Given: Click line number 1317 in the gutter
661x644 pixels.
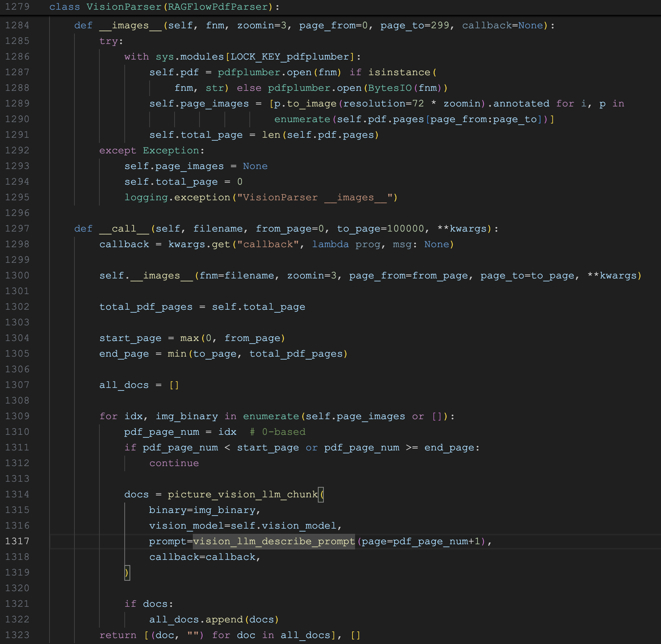Looking at the screenshot, I should [17, 541].
